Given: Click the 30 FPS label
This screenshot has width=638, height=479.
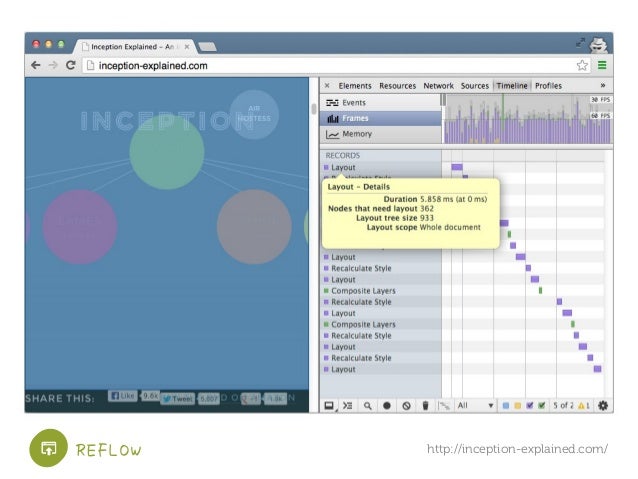Looking at the screenshot, I should pos(600,100).
